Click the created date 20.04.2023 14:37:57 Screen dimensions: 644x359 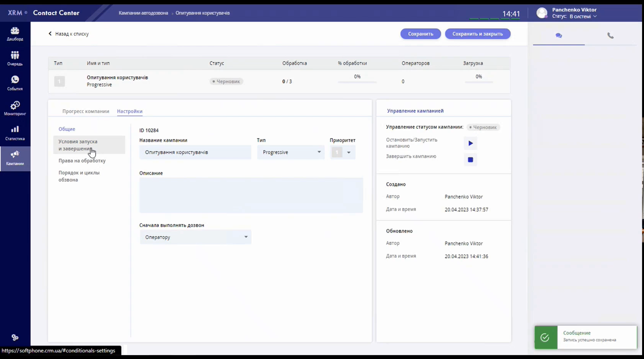466,210
